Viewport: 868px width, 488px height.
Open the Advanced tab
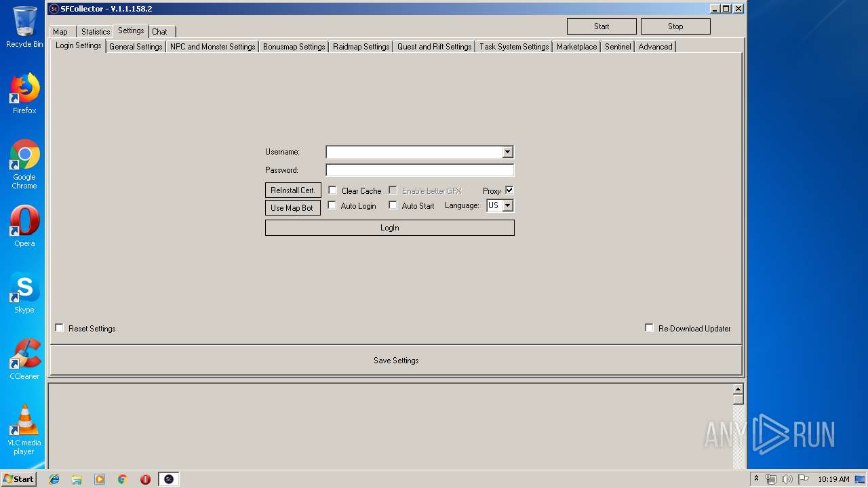pyautogui.click(x=656, y=47)
